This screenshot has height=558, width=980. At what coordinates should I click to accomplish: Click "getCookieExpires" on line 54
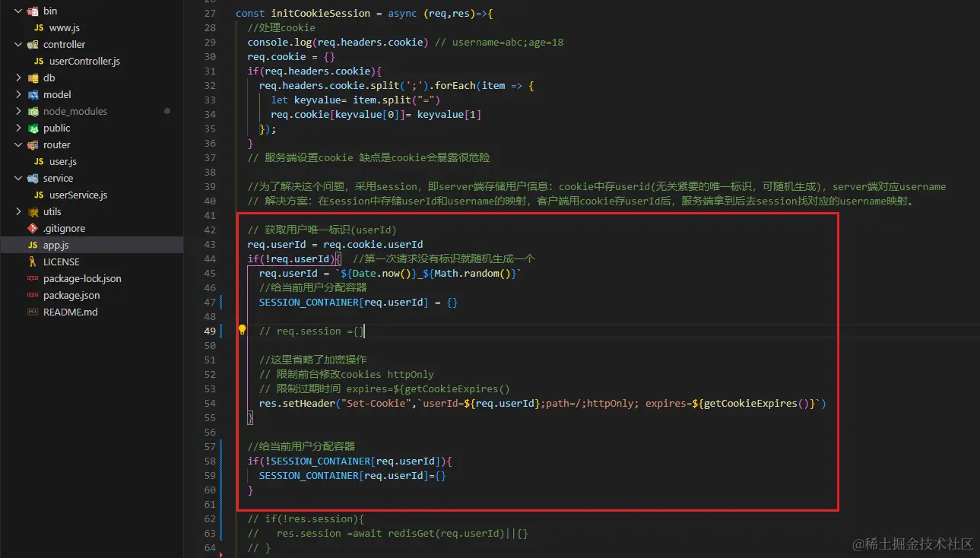[750, 403]
